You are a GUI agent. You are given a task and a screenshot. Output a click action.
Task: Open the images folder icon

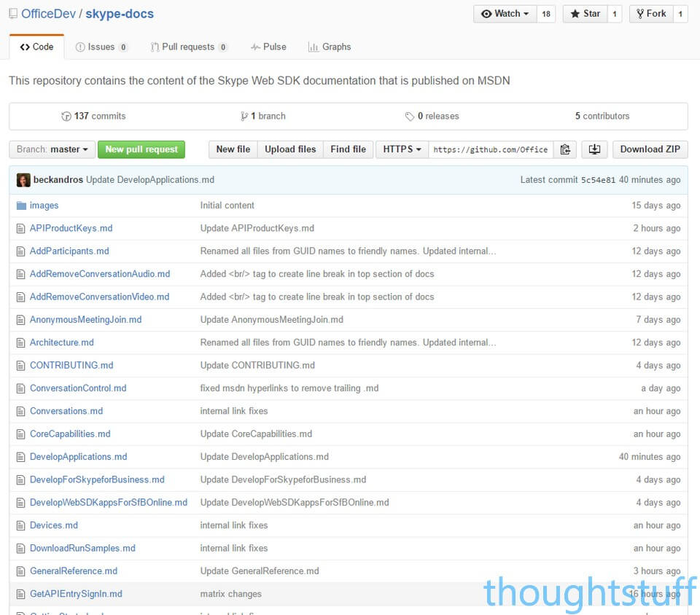(21, 205)
